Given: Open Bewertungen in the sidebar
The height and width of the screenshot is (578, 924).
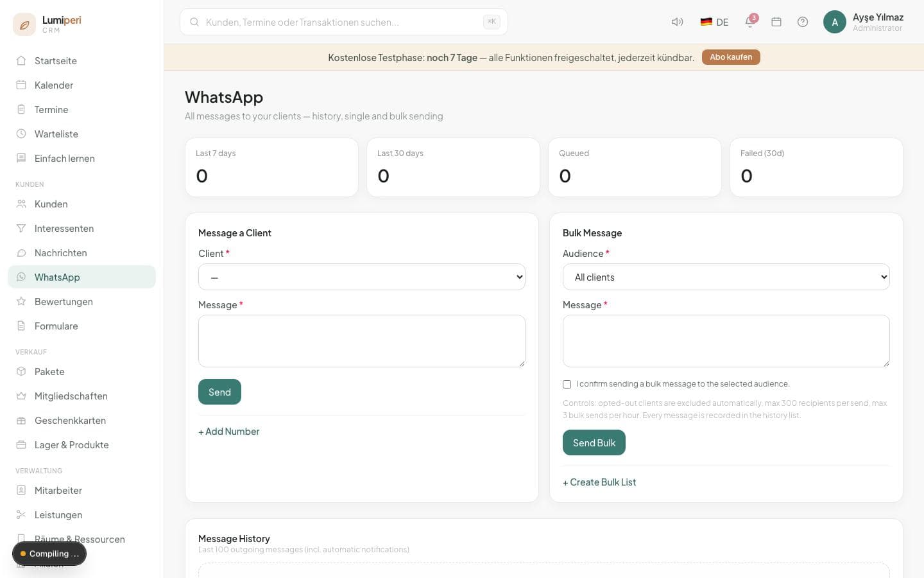Looking at the screenshot, I should tap(82, 302).
